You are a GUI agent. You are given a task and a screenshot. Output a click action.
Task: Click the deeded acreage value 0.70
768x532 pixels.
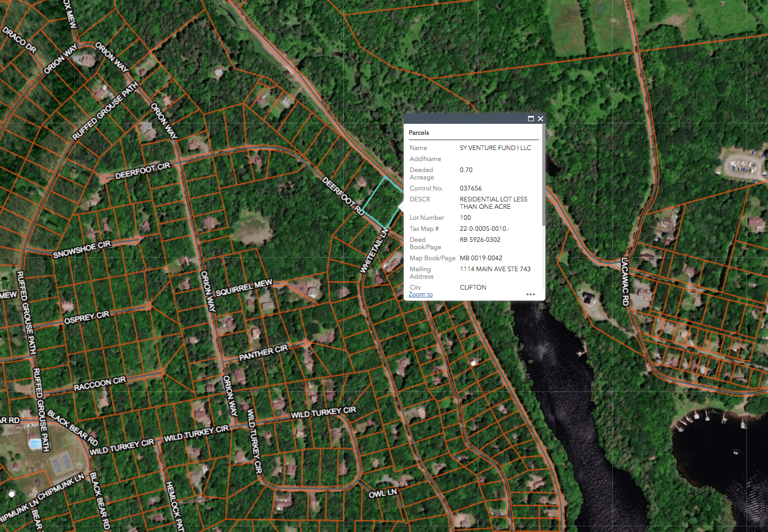click(466, 170)
